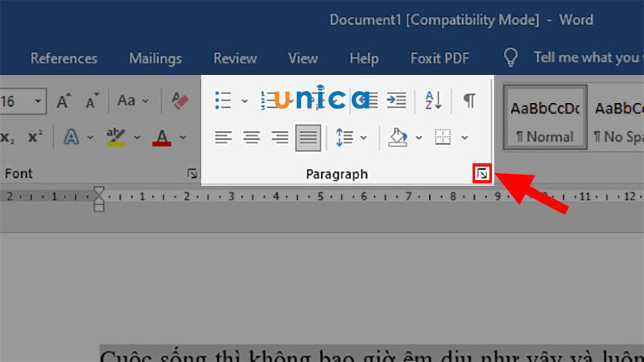The image size is (644, 362).
Task: Expand the line spacing dropdown arrow
Action: coord(364,138)
